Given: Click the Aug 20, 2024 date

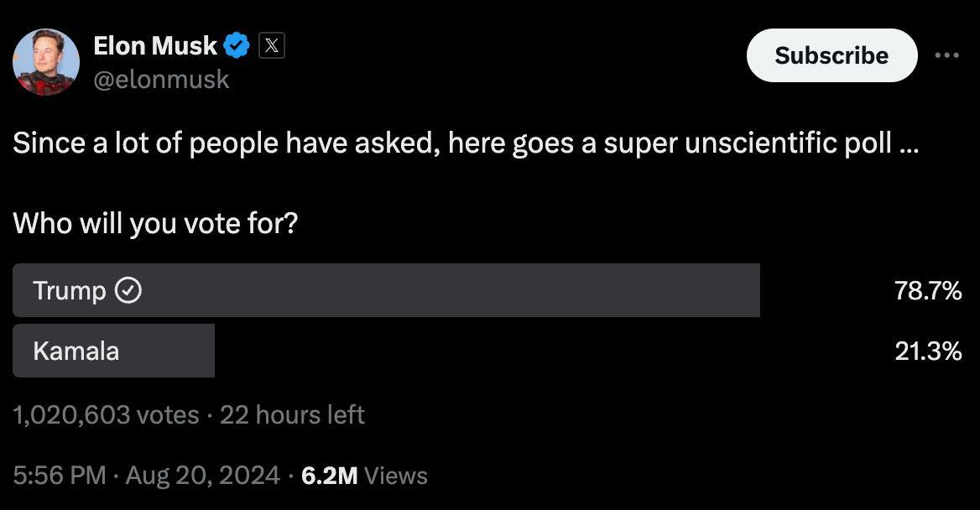Looking at the screenshot, I should tap(202, 476).
